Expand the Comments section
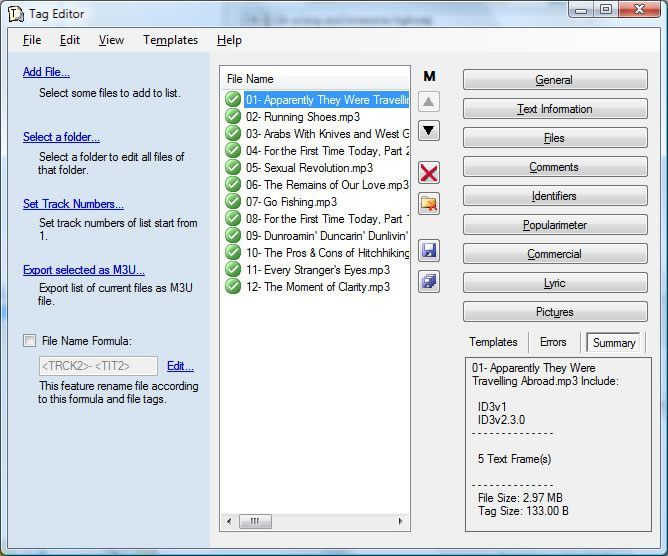The height and width of the screenshot is (556, 668). click(554, 167)
